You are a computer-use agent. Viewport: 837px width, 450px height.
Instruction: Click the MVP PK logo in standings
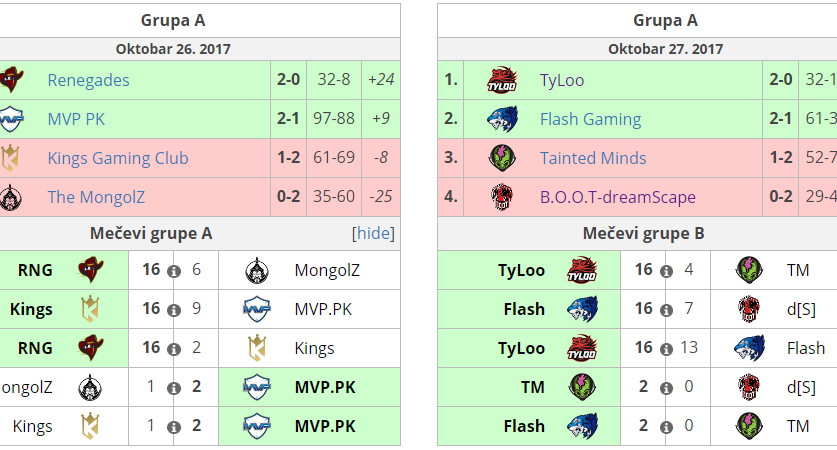tap(10, 119)
